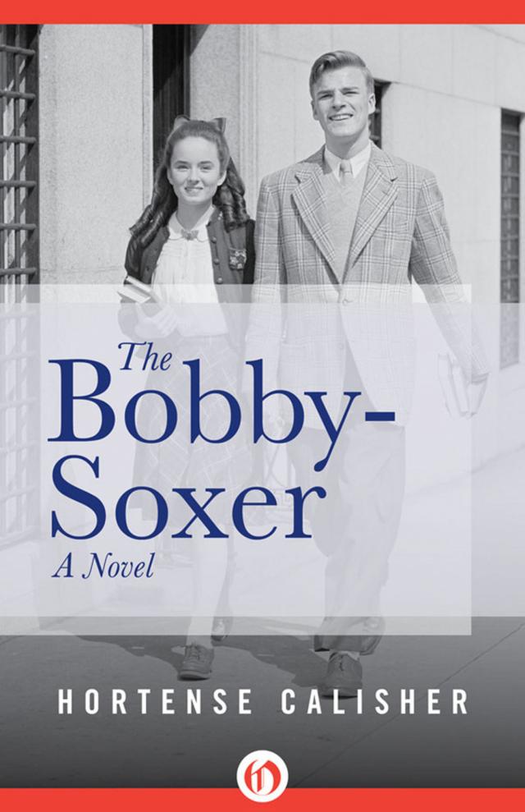This screenshot has width=525, height=812.
Task: Click the young man's front shoe
Action: (x=343, y=671)
